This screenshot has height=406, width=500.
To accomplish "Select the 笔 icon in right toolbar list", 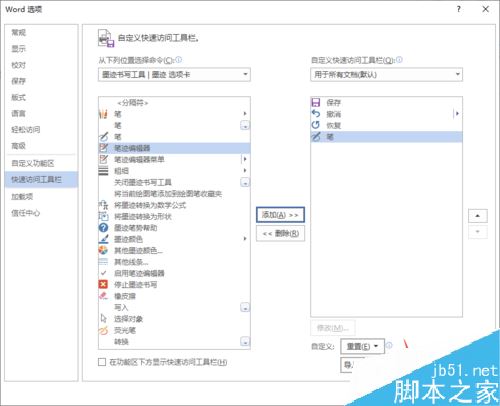I will coord(316,136).
